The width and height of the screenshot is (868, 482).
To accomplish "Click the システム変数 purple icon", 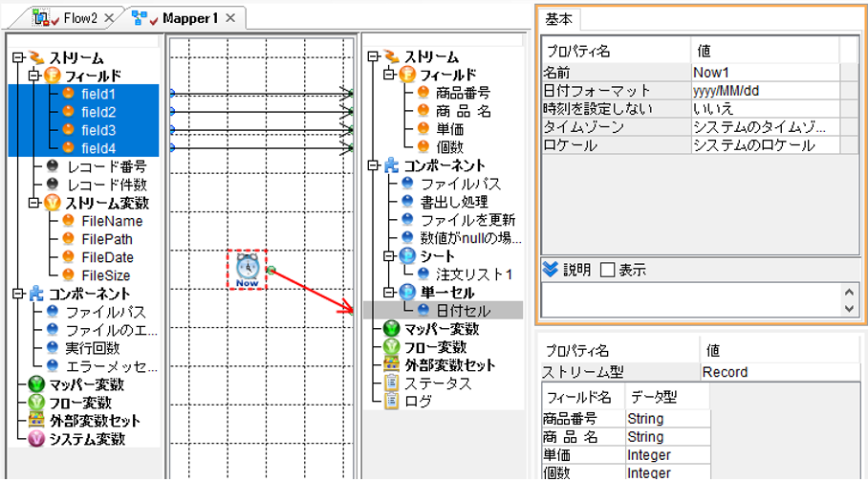I will (36, 439).
